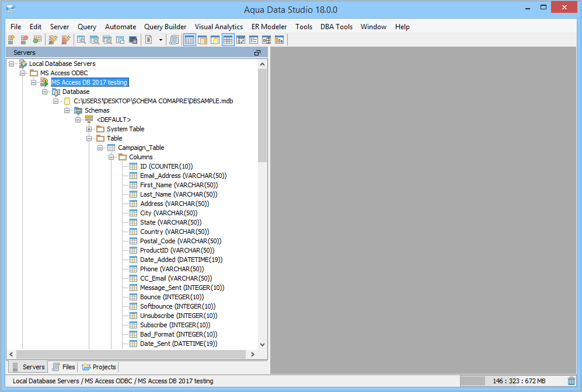582x392 pixels.
Task: Toggle the first highlighted grid view button
Action: [x=189, y=40]
